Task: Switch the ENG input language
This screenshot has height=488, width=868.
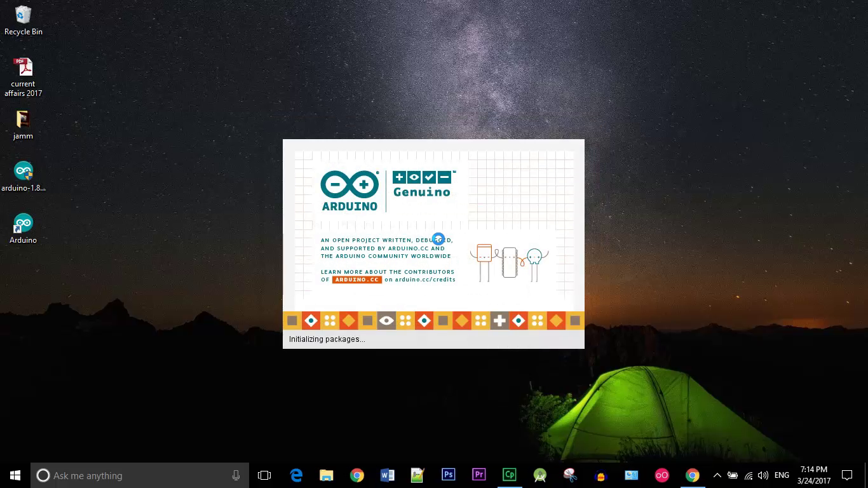Action: click(782, 475)
